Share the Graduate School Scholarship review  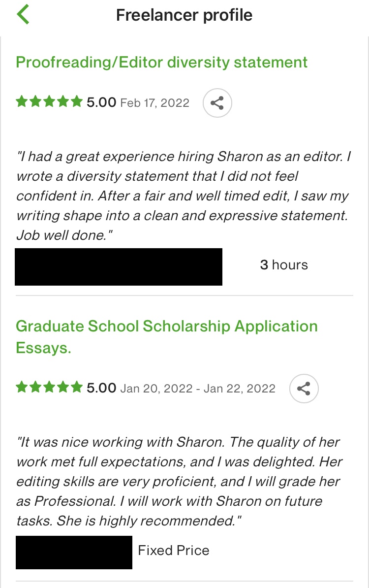[304, 389]
